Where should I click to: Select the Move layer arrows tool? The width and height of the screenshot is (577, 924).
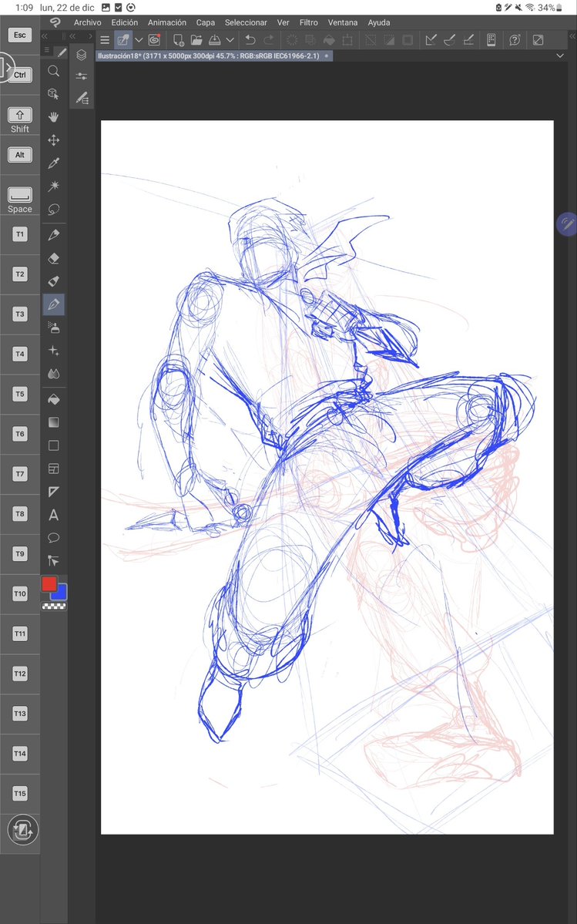point(54,140)
